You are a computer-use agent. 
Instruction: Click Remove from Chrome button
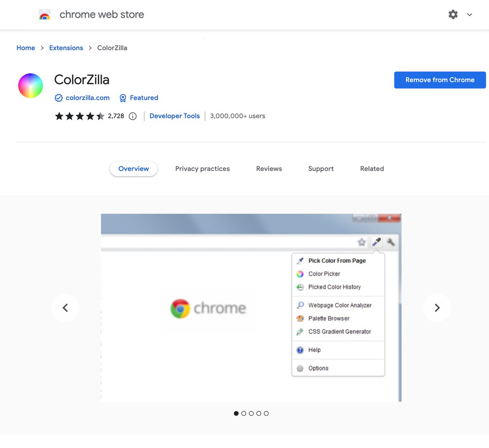440,80
